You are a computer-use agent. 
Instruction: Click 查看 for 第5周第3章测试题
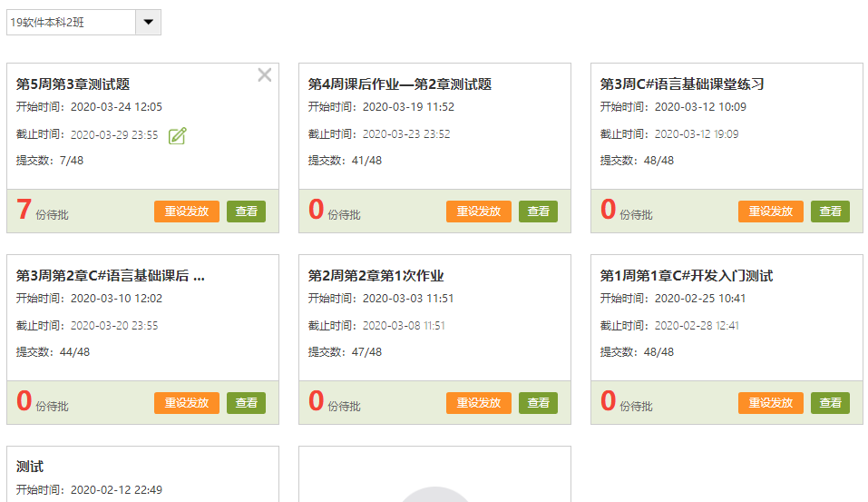point(246,212)
